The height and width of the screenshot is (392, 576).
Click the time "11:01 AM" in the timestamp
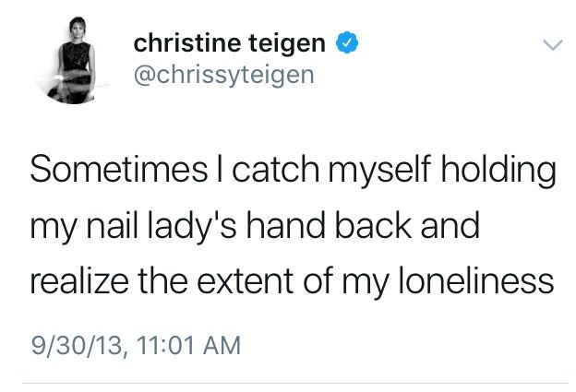189,345
